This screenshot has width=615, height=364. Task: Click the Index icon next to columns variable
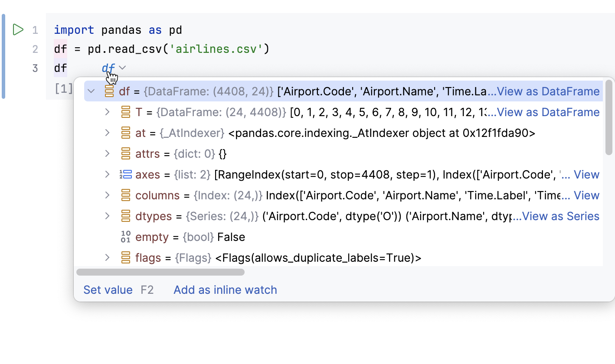point(125,195)
